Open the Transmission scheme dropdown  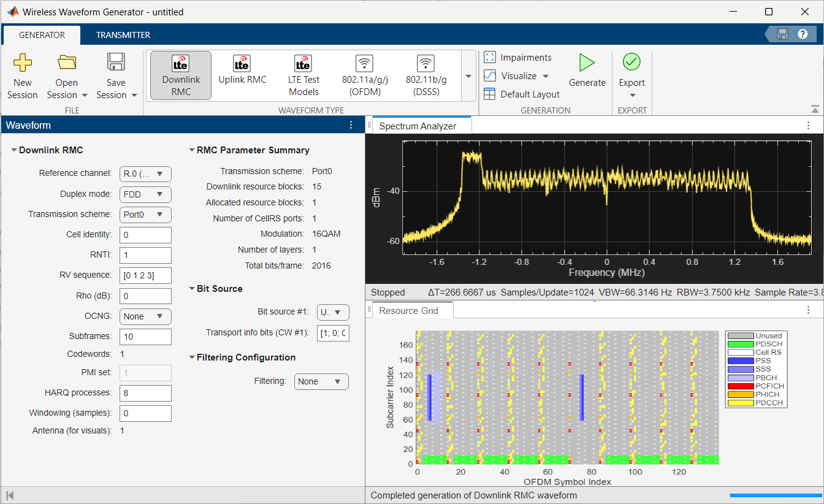click(145, 215)
